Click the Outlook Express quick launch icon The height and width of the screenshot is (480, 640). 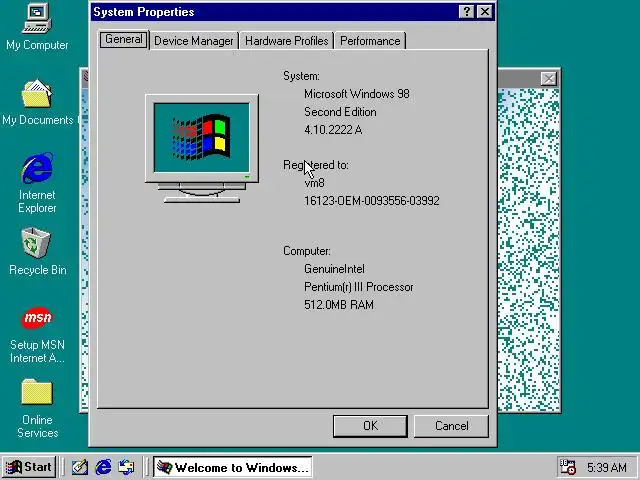click(126, 467)
